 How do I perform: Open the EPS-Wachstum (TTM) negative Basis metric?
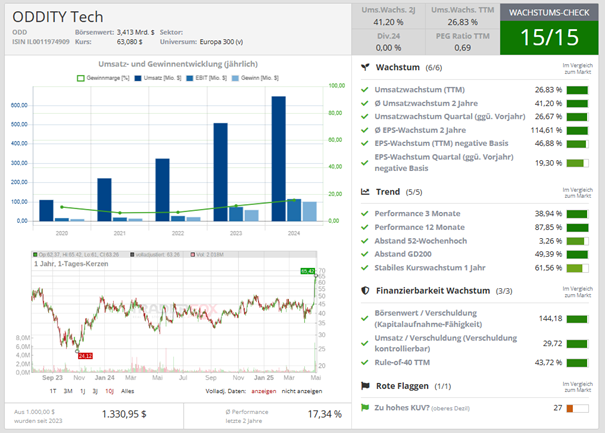[x=441, y=143]
